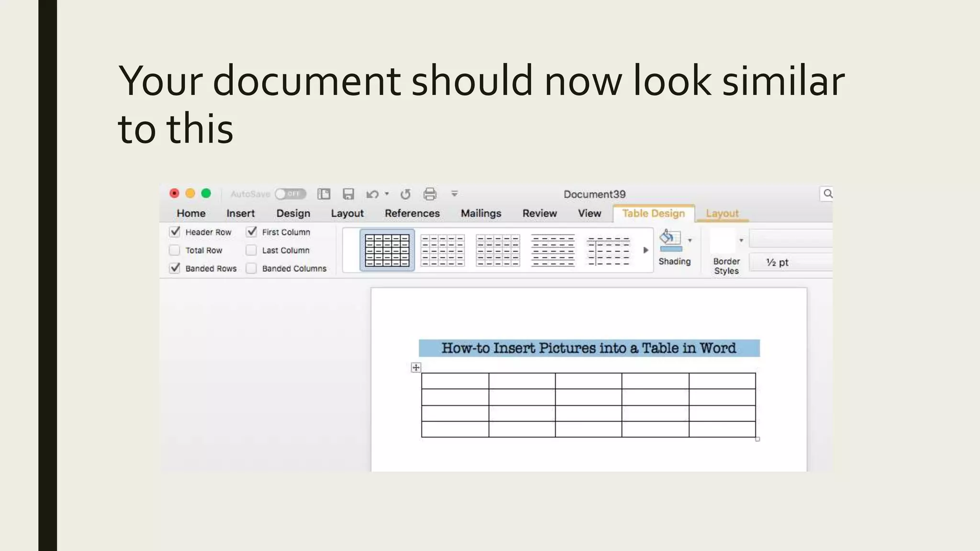Viewport: 980px width, 551px height.
Task: Open the Mailings tab
Action: (481, 213)
